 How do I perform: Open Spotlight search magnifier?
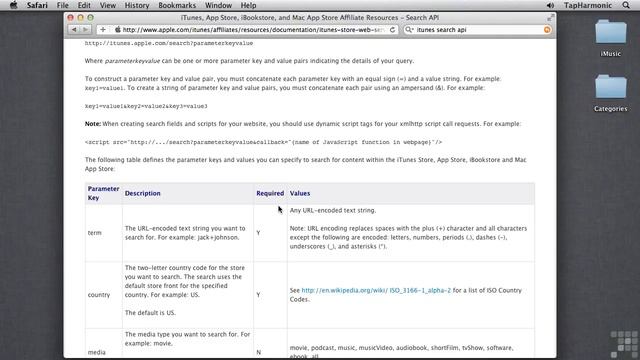tap(626, 5)
